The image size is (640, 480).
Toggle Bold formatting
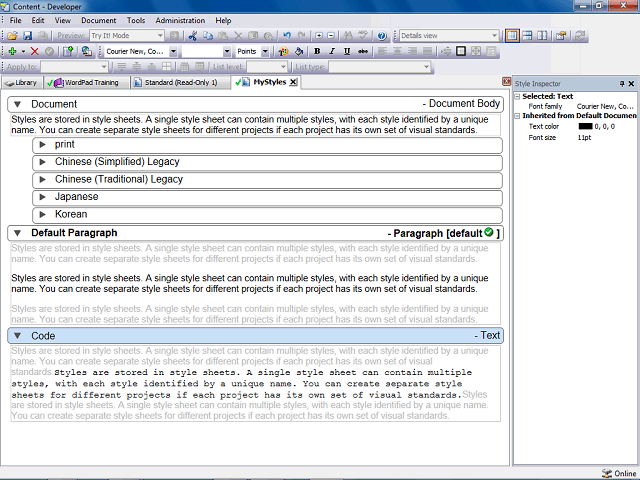(317, 51)
